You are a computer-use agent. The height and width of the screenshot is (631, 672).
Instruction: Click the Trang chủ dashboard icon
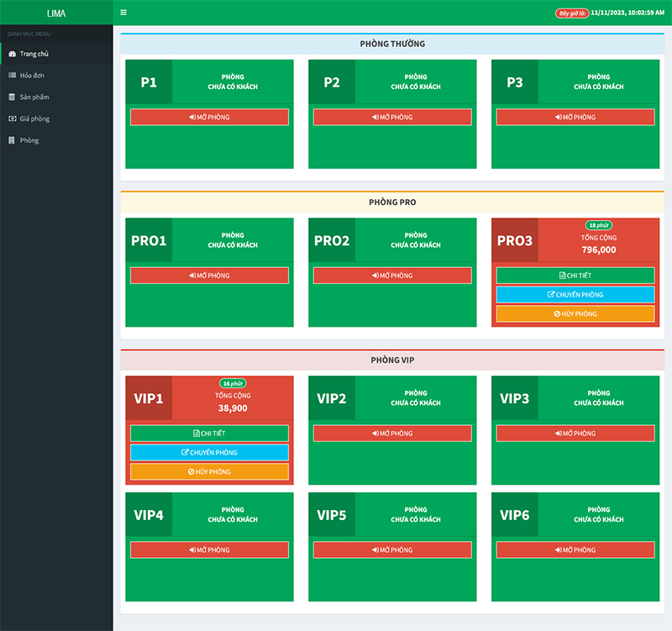pyautogui.click(x=12, y=54)
